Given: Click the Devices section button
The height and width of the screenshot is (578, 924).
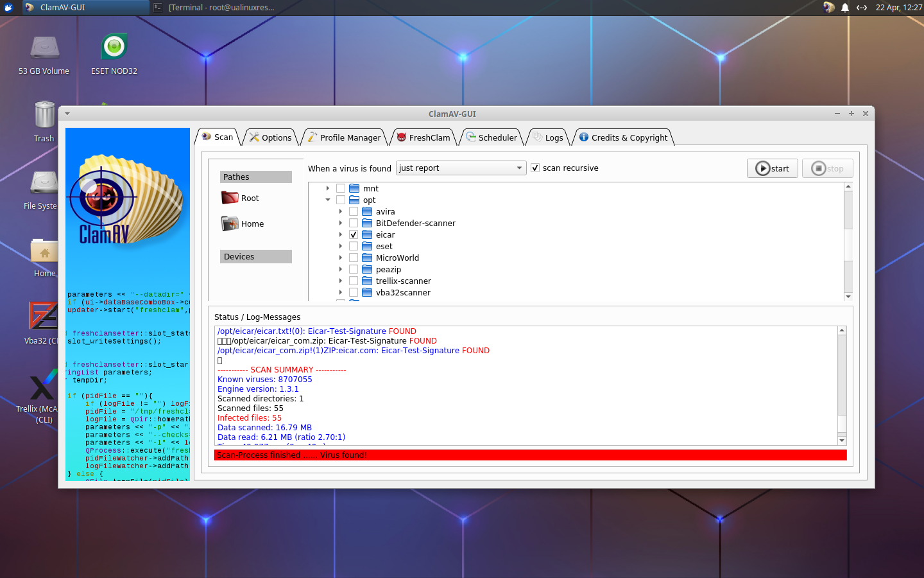Looking at the screenshot, I should pos(255,256).
